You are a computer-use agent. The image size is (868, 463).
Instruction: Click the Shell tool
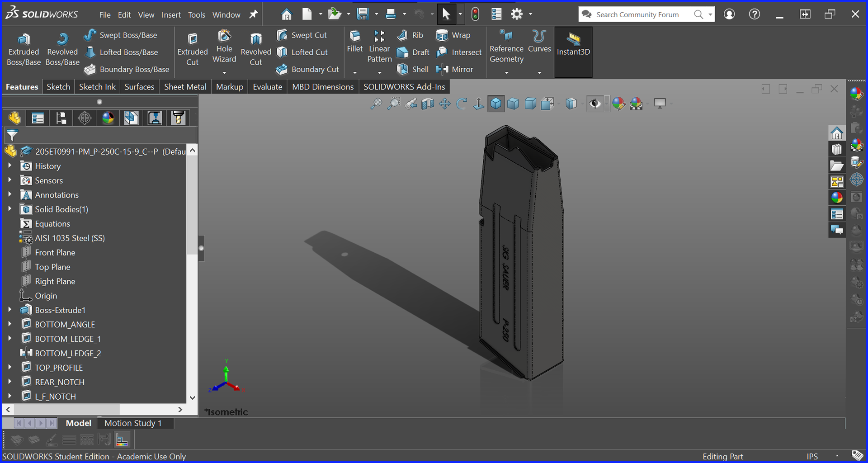pos(412,69)
